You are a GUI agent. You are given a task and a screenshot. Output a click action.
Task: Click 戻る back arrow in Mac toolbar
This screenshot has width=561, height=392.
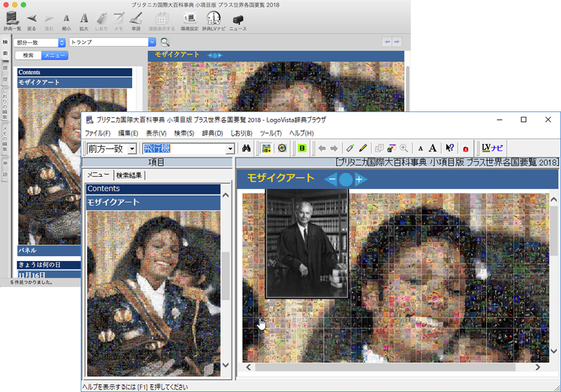(x=31, y=21)
